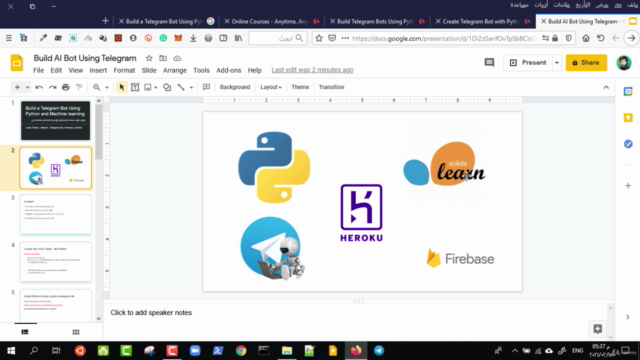Click the Theme button

pyautogui.click(x=300, y=87)
